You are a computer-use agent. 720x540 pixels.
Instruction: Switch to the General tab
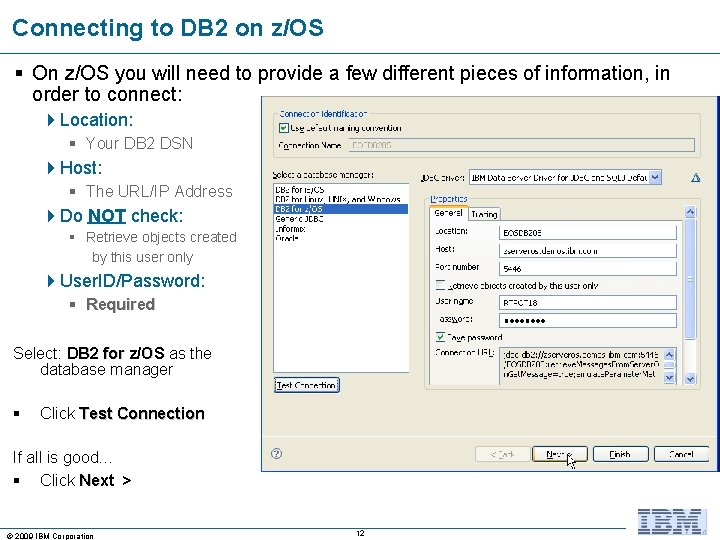(448, 214)
